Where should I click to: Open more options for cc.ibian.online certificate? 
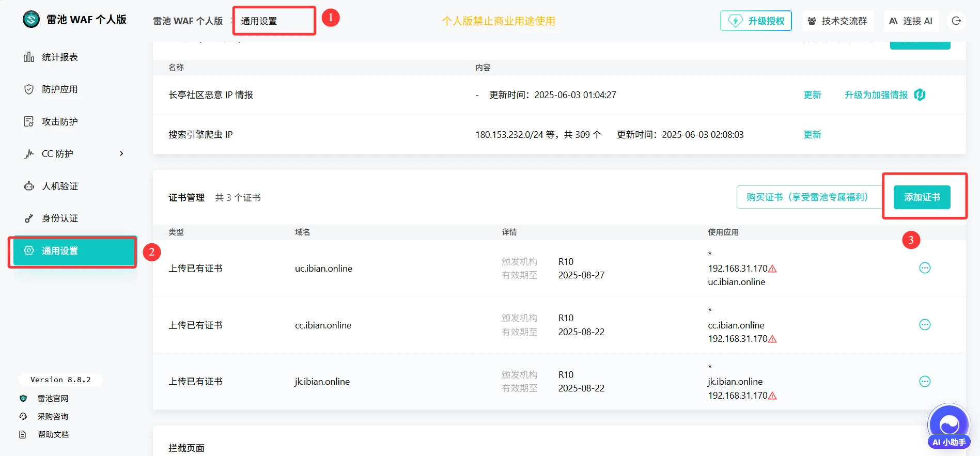click(x=925, y=325)
